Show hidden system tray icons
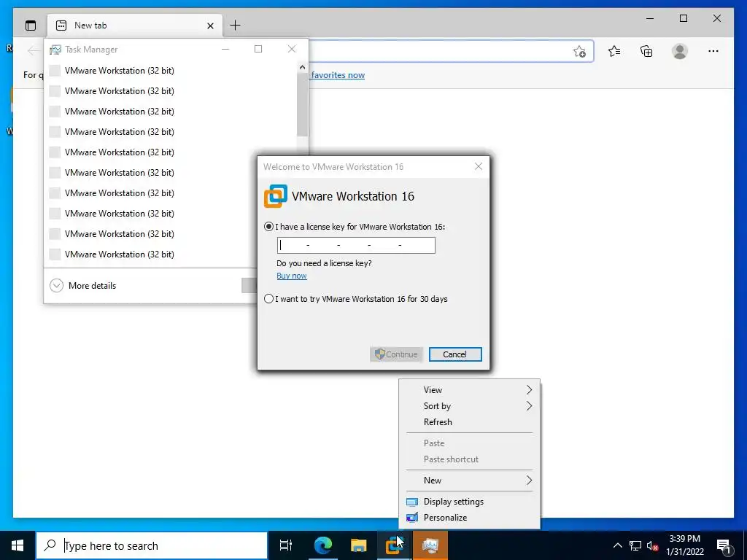This screenshot has height=560, width=747. coord(617,545)
